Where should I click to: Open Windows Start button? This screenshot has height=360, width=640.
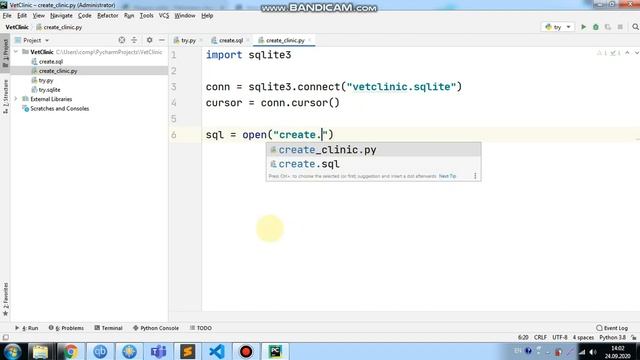(12, 351)
